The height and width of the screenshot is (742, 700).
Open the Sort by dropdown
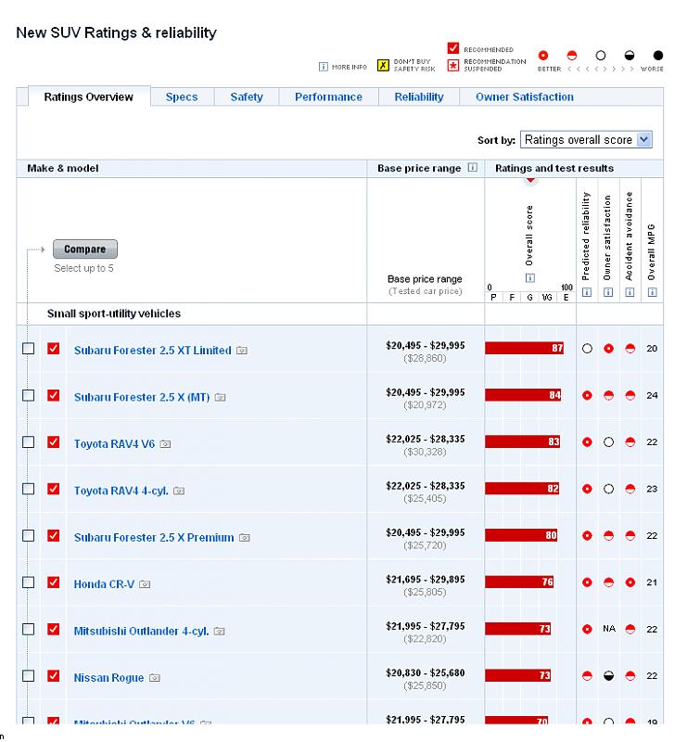click(x=586, y=140)
